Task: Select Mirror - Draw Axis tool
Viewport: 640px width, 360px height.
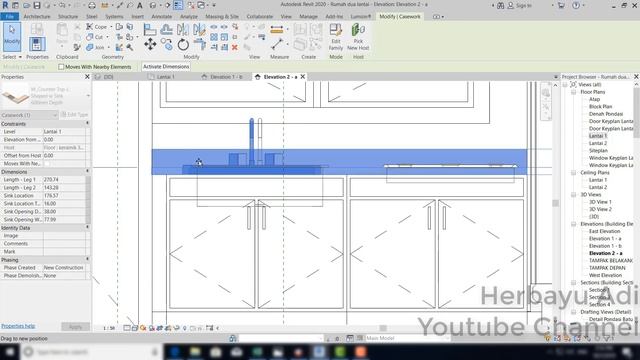Action: [199, 29]
